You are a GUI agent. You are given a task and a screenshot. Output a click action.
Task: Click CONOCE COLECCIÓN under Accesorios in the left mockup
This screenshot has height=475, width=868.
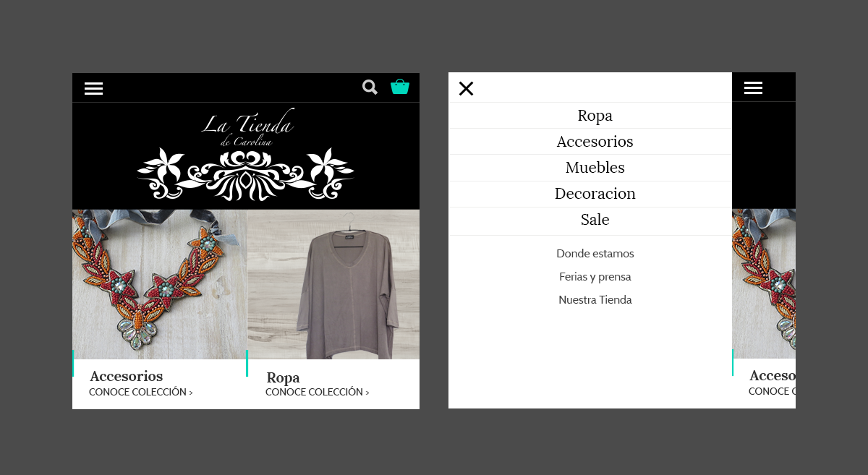(x=140, y=392)
